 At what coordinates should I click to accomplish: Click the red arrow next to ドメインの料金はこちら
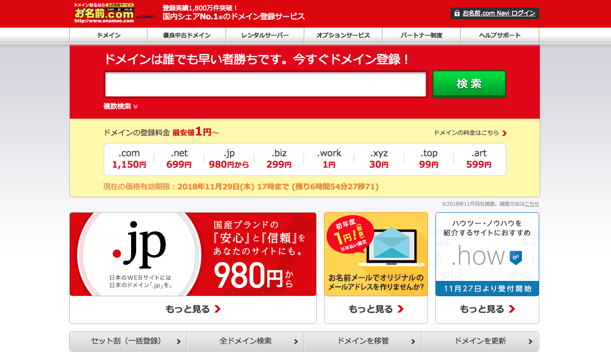click(504, 133)
